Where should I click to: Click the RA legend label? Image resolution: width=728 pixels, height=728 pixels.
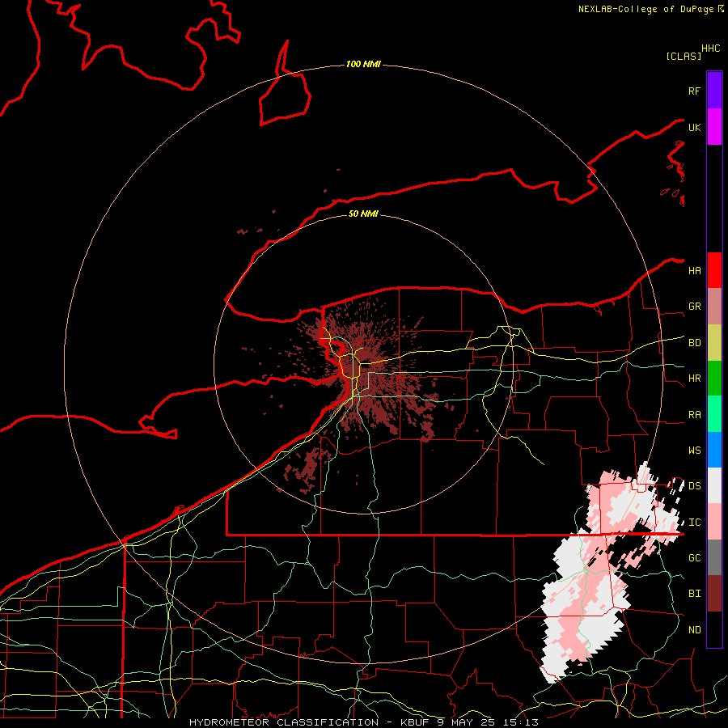[694, 415]
